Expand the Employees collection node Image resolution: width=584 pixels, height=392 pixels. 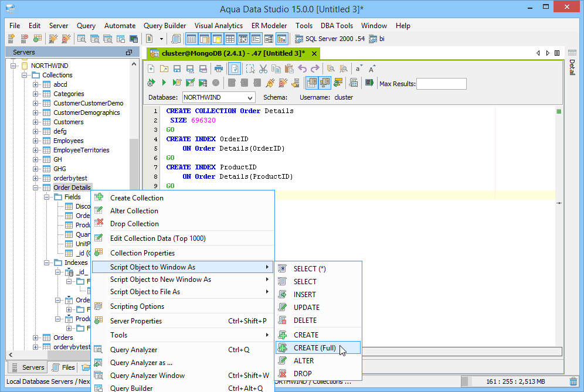[x=35, y=141]
